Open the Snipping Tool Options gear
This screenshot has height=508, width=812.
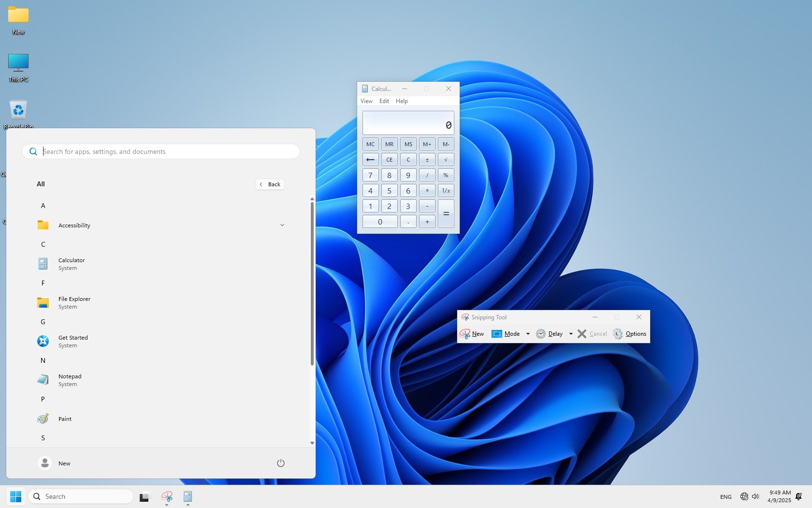[618, 334]
